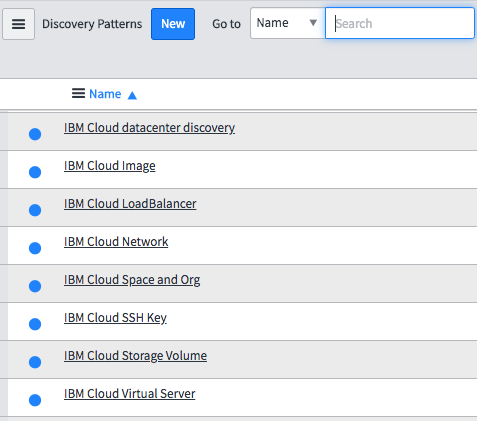The height and width of the screenshot is (421, 477).
Task: Open IBM Cloud Space and Org pattern
Action: [132, 280]
